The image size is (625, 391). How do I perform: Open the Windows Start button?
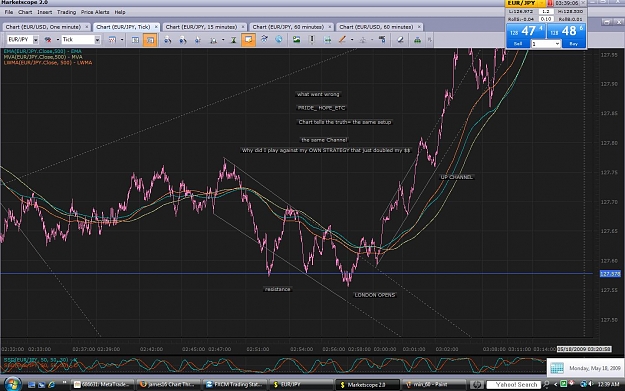[12, 384]
